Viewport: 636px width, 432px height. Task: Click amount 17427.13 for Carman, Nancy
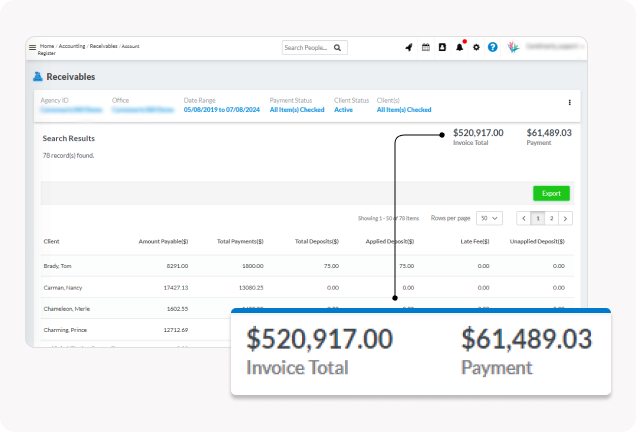point(176,288)
